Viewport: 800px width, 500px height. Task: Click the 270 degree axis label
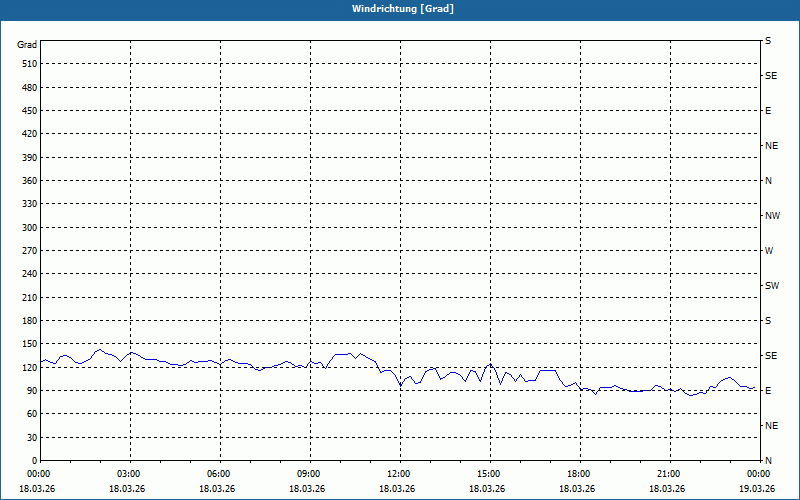coord(30,251)
